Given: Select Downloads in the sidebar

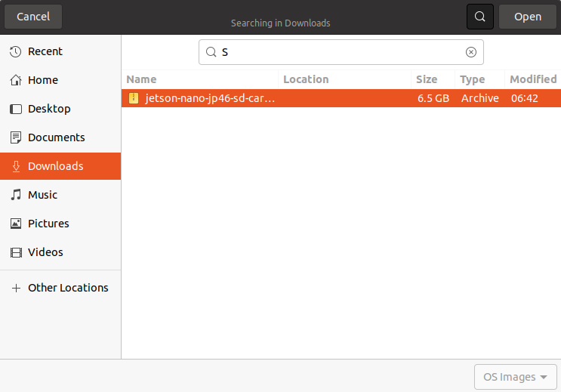Looking at the screenshot, I should (x=56, y=166).
